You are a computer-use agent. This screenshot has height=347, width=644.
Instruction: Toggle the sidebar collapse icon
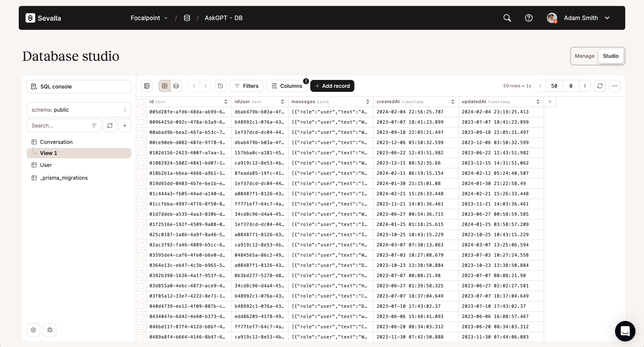pos(147,86)
